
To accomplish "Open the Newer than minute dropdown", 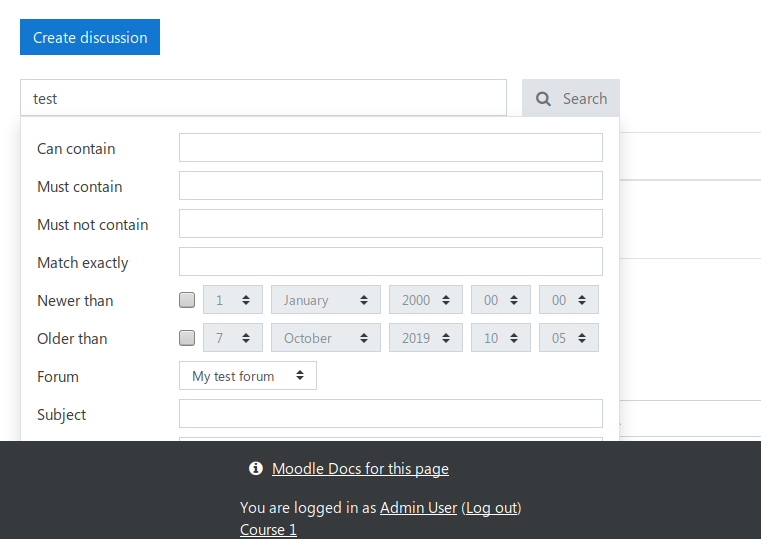I will coord(569,300).
